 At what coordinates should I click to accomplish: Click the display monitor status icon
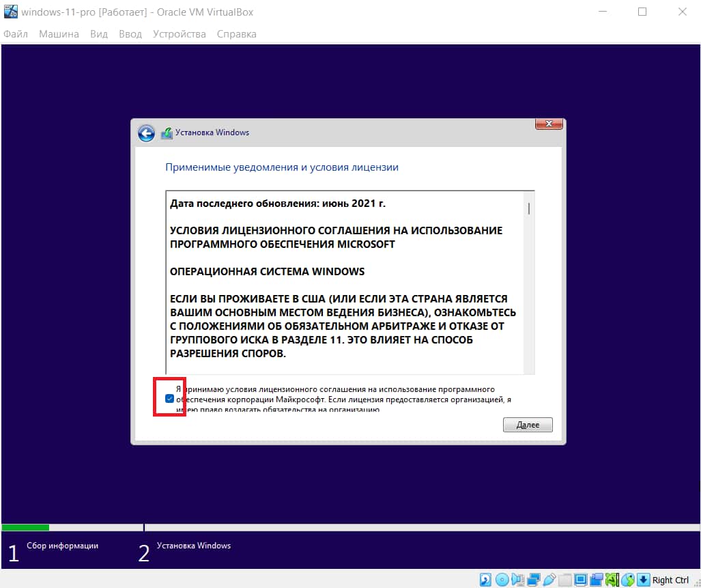[x=580, y=580]
